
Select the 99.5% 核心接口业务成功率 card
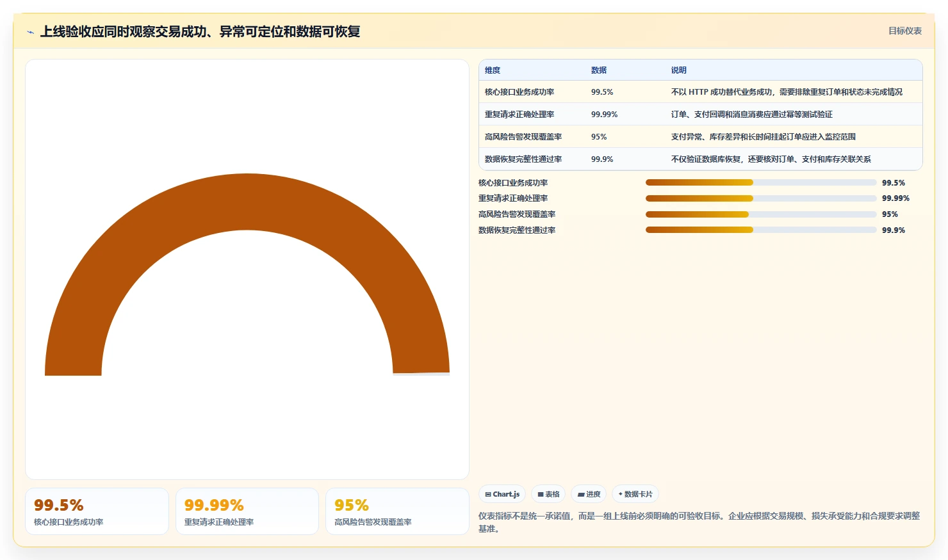coord(97,511)
